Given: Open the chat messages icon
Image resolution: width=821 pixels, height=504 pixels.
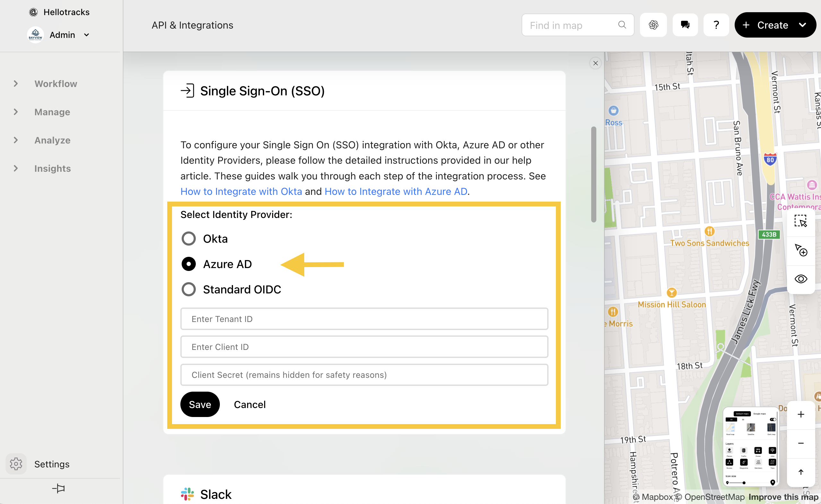Looking at the screenshot, I should click(685, 25).
